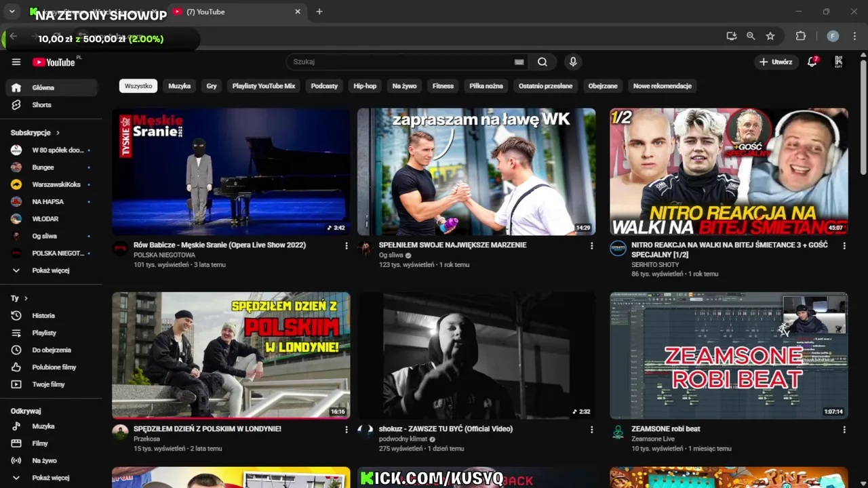Open a new browser tab

(319, 12)
